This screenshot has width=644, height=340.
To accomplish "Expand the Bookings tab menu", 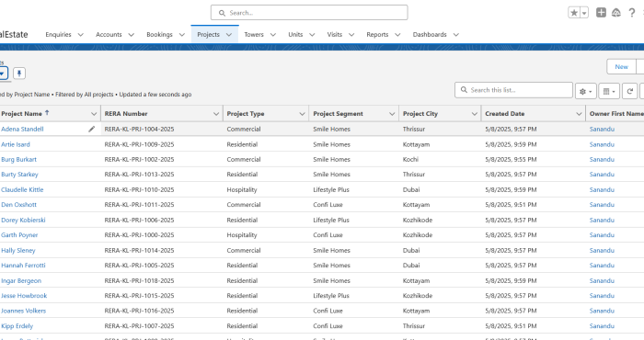I will click(x=182, y=35).
